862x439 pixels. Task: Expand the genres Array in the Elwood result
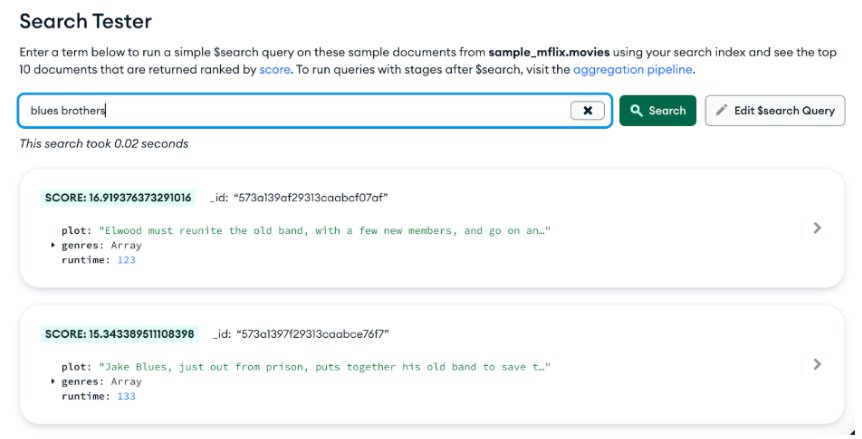(53, 245)
